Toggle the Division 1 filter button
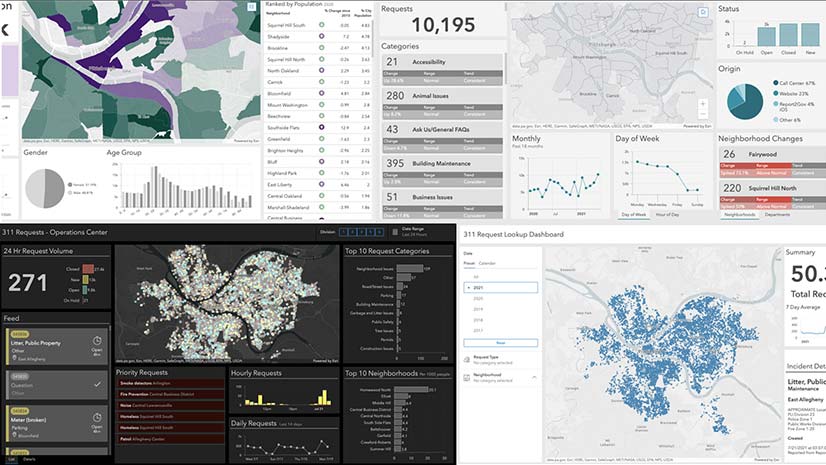 [x=343, y=232]
